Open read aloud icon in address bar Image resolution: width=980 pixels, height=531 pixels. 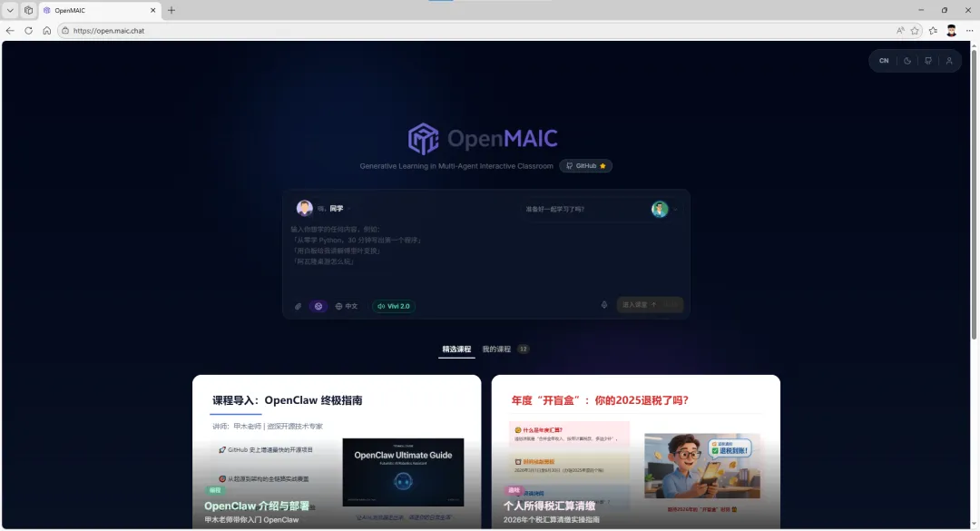tap(900, 31)
